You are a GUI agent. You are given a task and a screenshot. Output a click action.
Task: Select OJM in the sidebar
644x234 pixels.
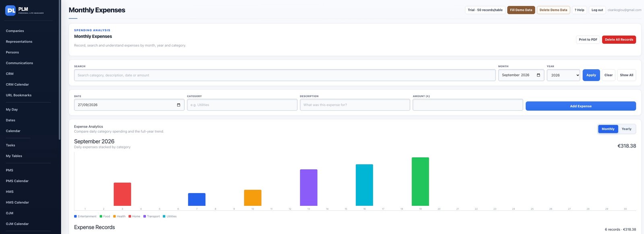10,213
